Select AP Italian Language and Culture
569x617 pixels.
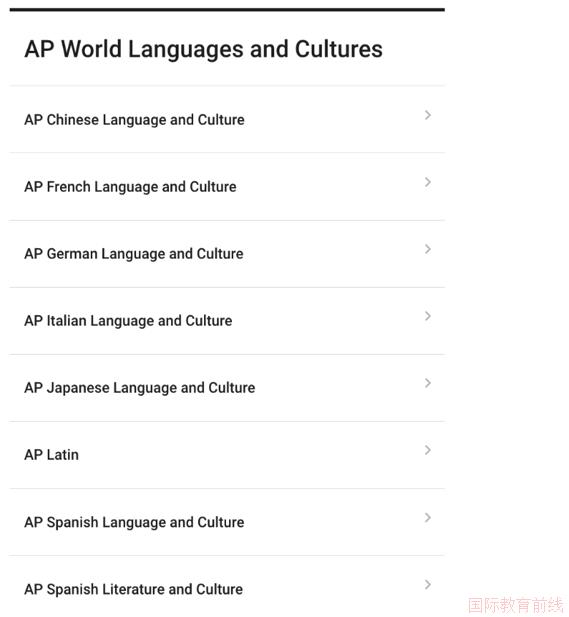128,321
